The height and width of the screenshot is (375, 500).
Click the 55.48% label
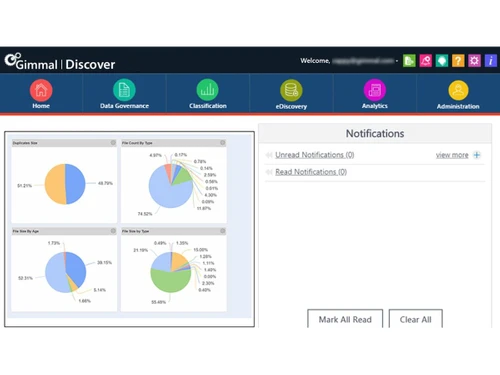click(x=159, y=302)
